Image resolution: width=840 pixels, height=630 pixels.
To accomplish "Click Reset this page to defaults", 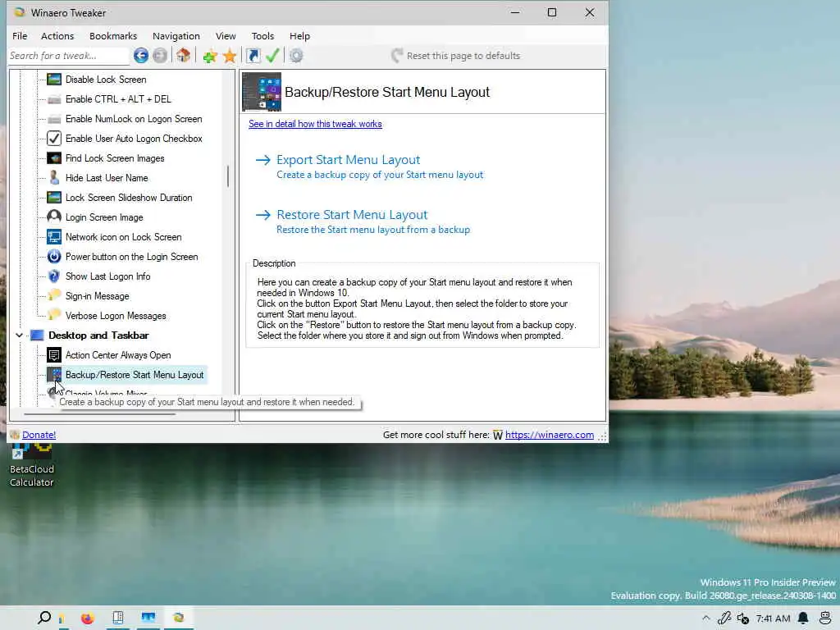I will (x=456, y=56).
